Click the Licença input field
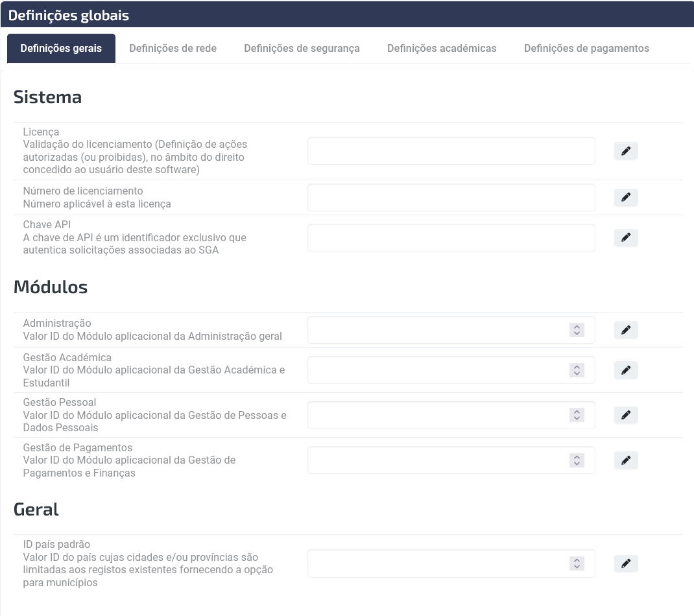This screenshot has width=694, height=616. (451, 151)
